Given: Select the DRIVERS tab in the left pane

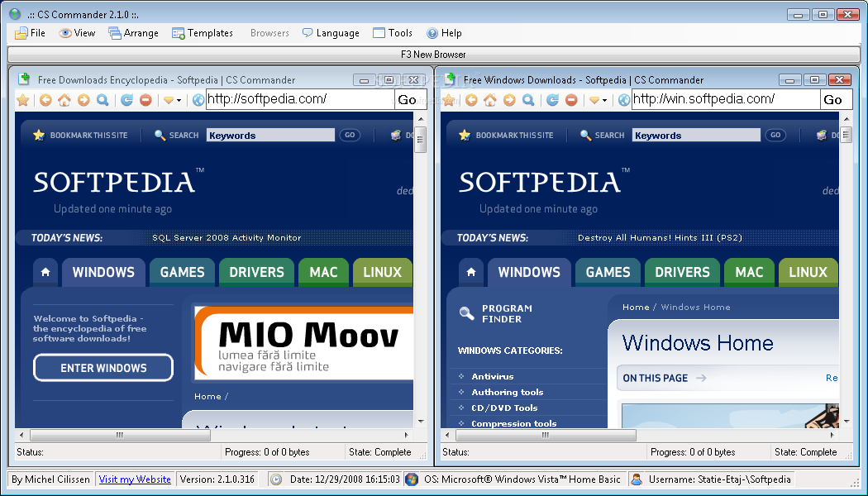Looking at the screenshot, I should coord(256,272).
